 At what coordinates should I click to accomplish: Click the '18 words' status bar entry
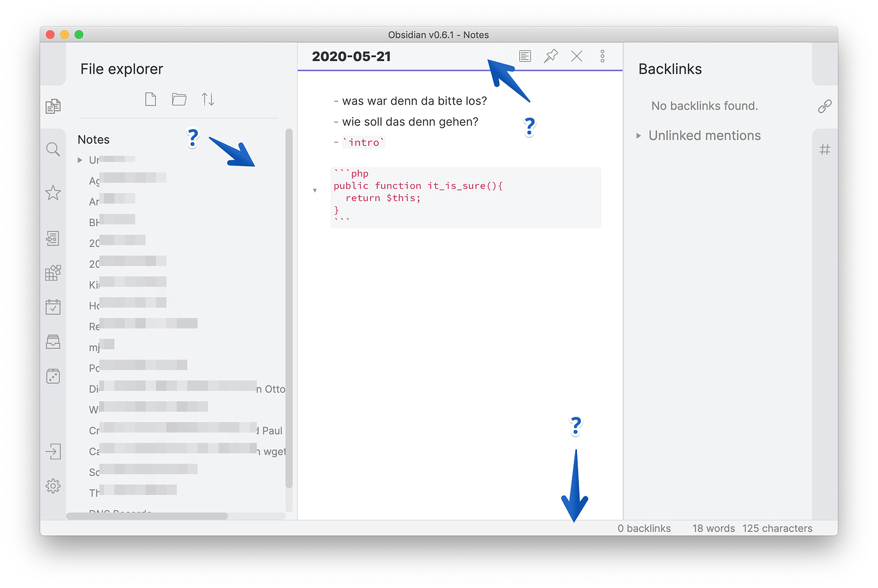click(713, 528)
